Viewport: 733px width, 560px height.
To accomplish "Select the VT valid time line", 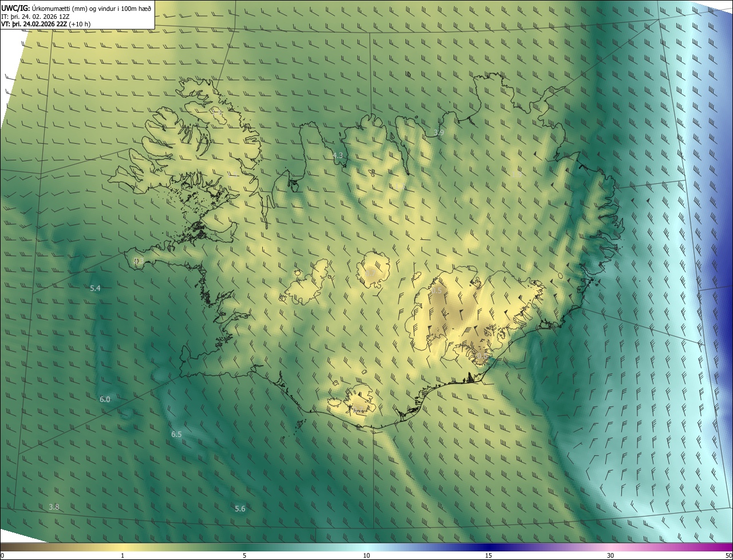I will [x=46, y=24].
